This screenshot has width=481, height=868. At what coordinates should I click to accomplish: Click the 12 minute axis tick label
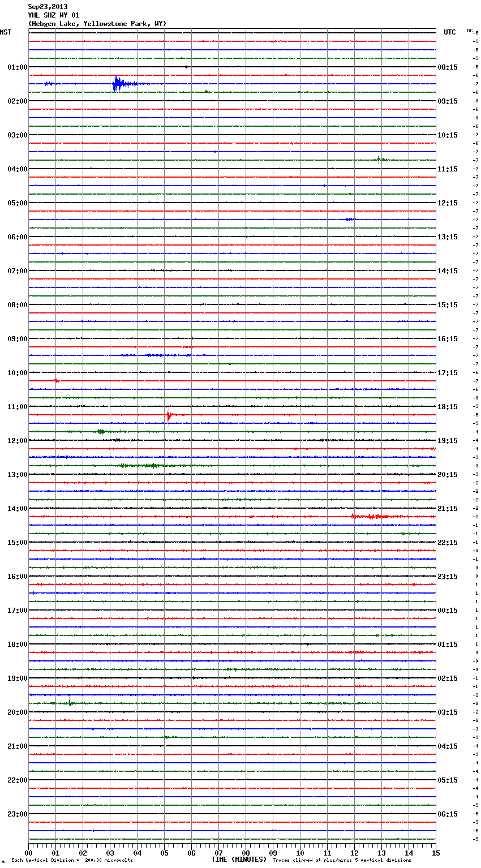point(354,853)
